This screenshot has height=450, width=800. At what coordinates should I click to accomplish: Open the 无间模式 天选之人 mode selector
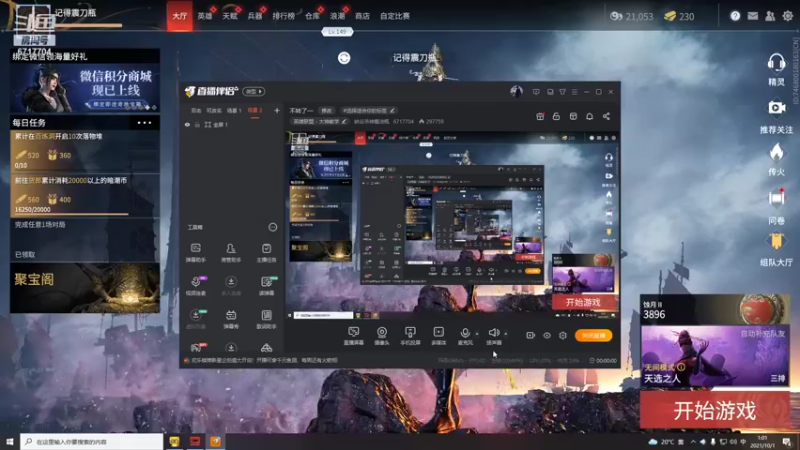click(715, 356)
